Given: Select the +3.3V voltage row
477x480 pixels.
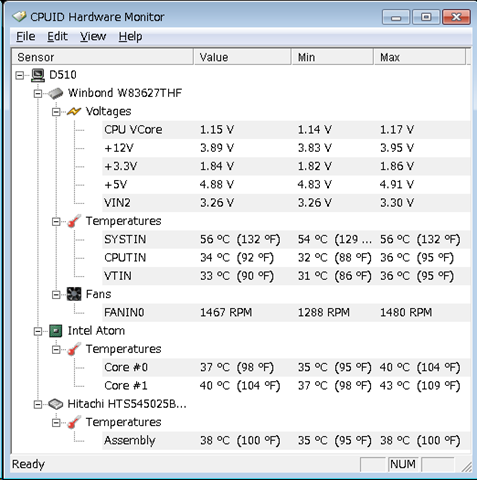Looking at the screenshot, I should 286,166.
